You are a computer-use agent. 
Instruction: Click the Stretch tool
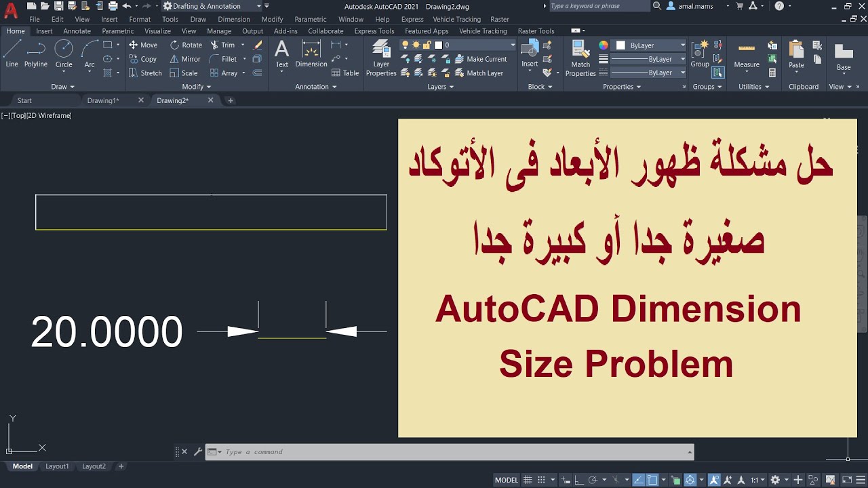pos(145,73)
